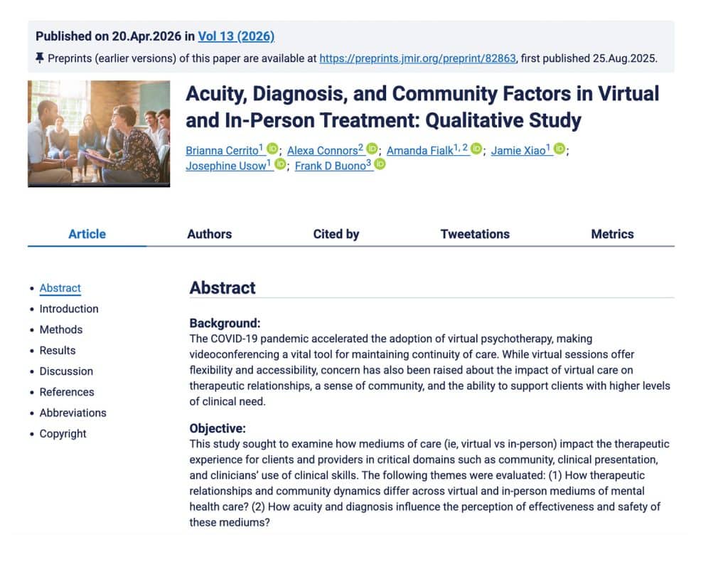This screenshot has width=728, height=567.
Task: View the Metrics tab
Action: click(x=612, y=234)
